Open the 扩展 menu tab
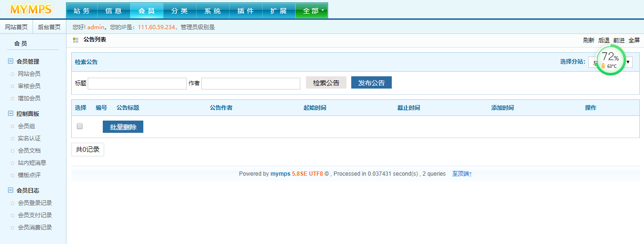The image size is (644, 244). pyautogui.click(x=279, y=11)
